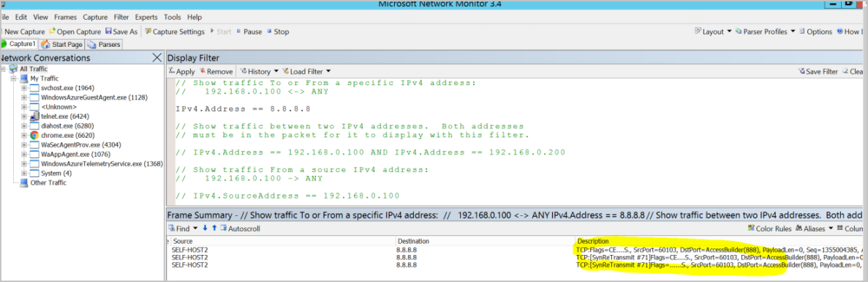
Task: Open the Aliases dropdown
Action: coord(815,229)
